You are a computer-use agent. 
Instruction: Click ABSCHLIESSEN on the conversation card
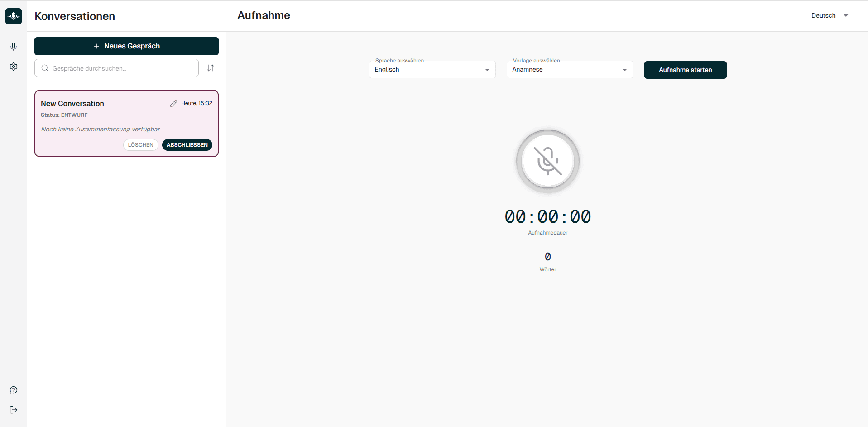pyautogui.click(x=187, y=145)
